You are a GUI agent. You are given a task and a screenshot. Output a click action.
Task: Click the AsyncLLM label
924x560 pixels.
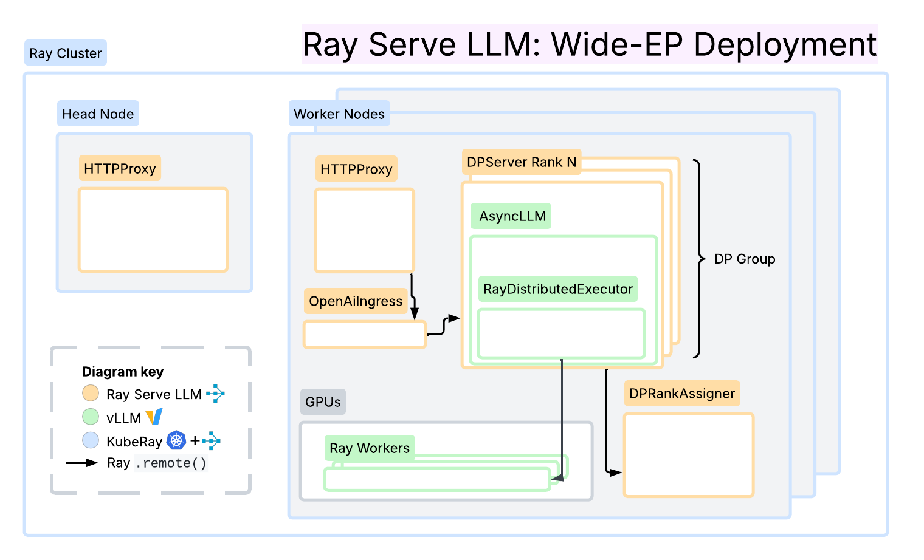[x=512, y=216]
